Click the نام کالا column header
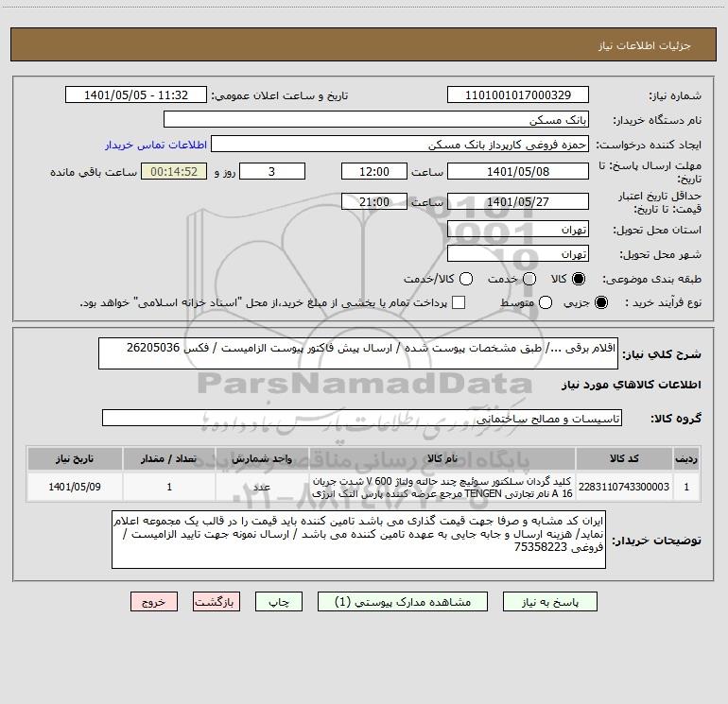The image size is (728, 704). pos(442,458)
